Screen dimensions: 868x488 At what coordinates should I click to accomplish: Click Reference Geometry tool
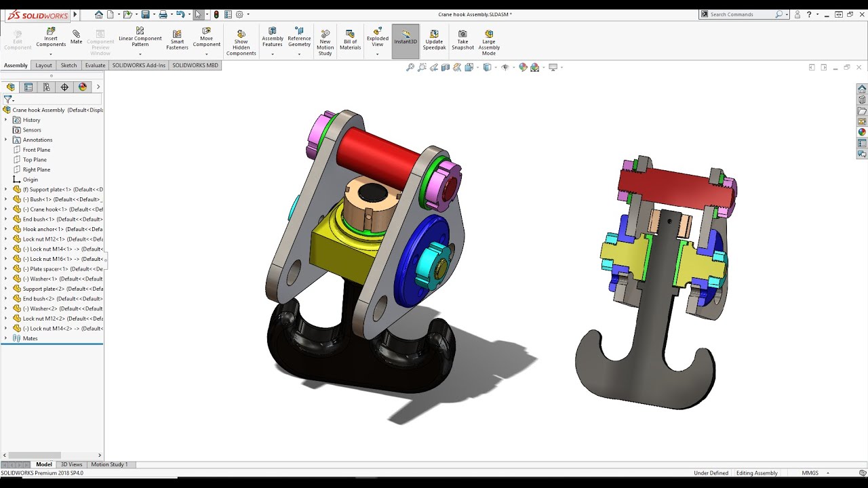(299, 37)
